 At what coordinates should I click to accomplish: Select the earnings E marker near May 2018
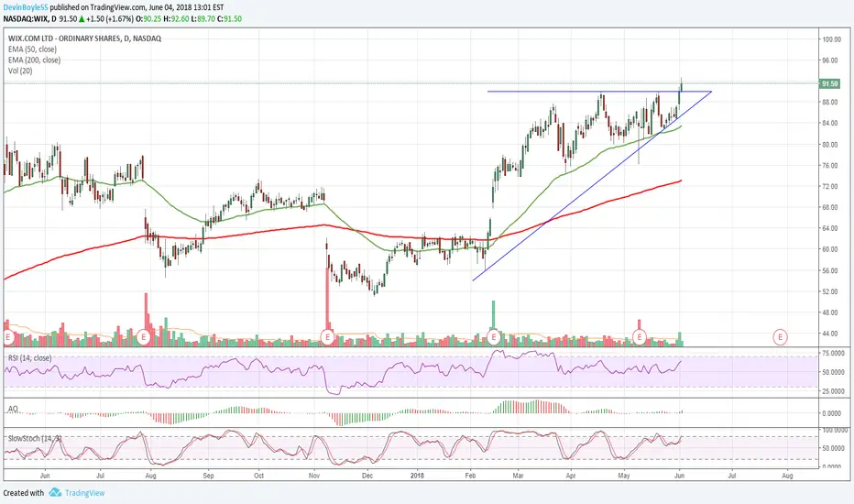click(639, 336)
